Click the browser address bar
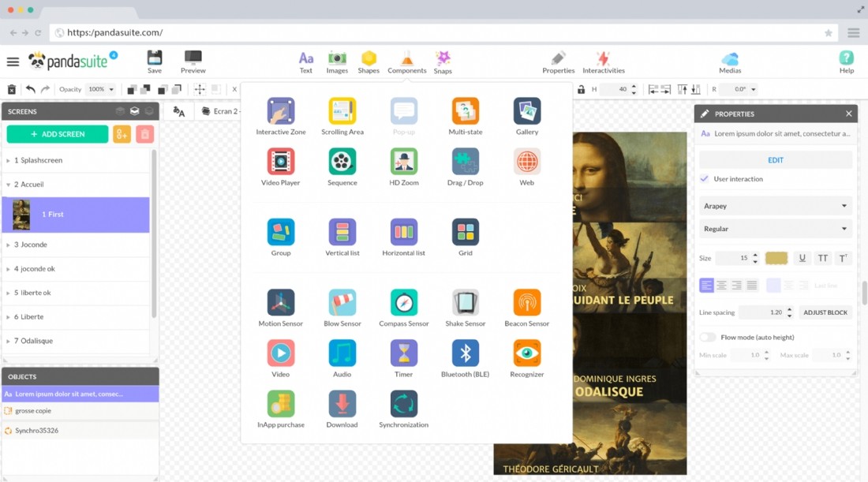Viewport: 868px width, 482px height. [x=443, y=32]
